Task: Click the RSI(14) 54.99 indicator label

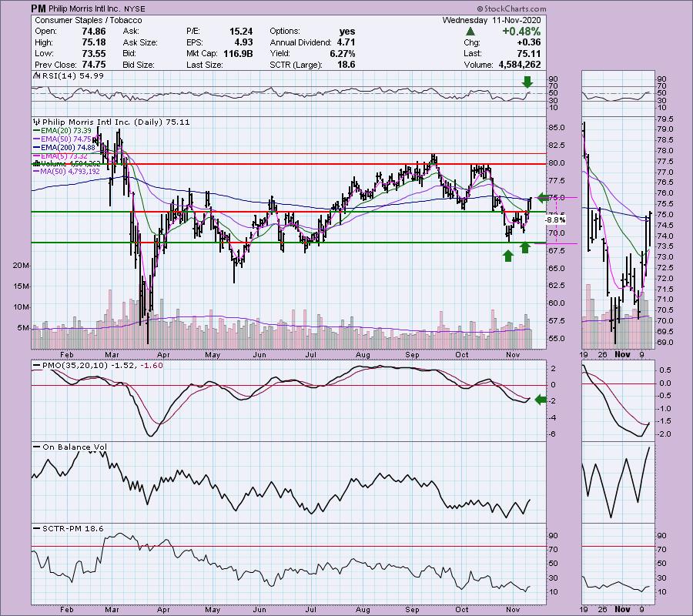Action: [x=72, y=76]
